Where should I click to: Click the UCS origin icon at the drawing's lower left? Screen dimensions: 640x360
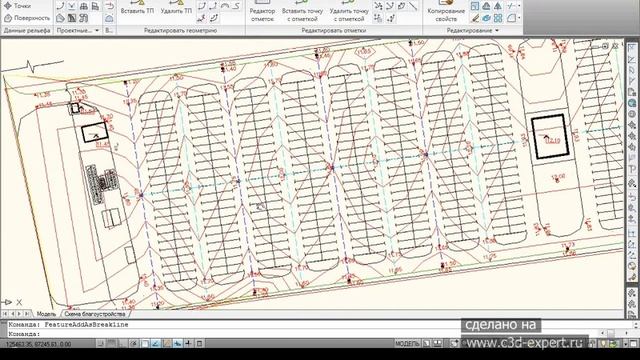click(x=11, y=302)
